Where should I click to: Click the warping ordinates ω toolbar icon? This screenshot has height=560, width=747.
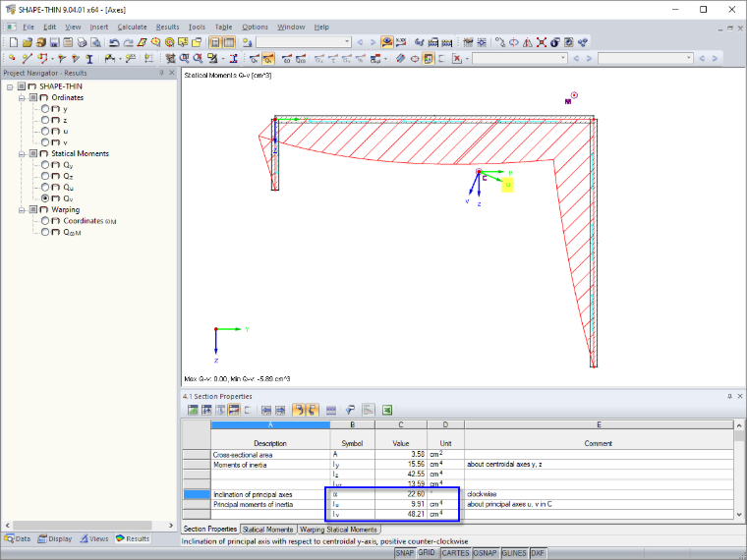pyautogui.click(x=287, y=59)
